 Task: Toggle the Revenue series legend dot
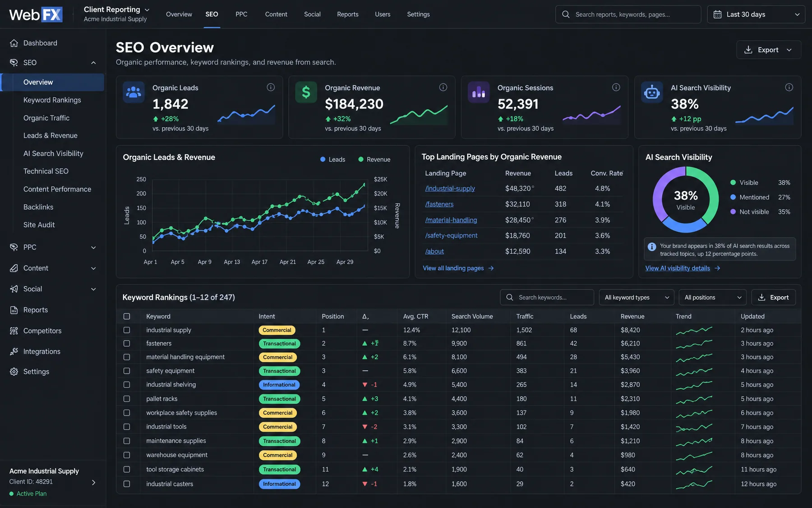pos(361,159)
